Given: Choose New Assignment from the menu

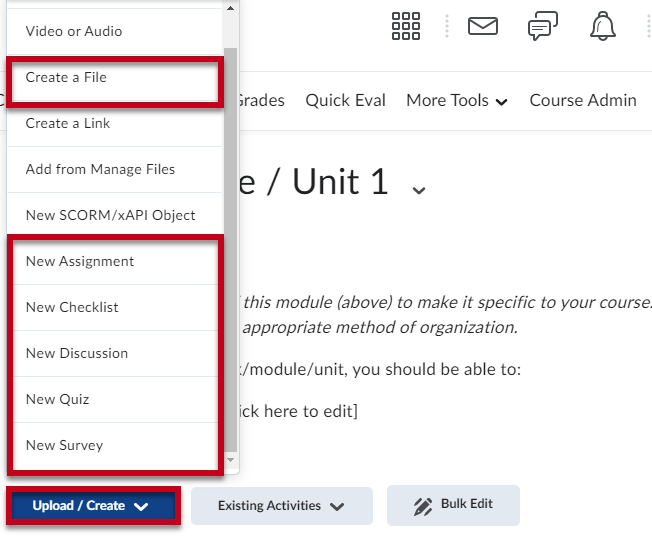Looking at the screenshot, I should [x=114, y=261].
